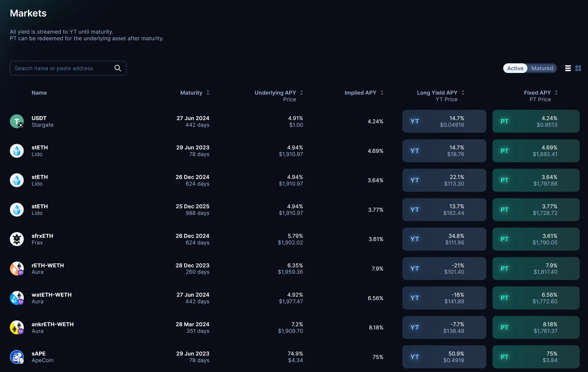The image size is (588, 372).
Task: Focus the search name or address field
Action: 68,68
